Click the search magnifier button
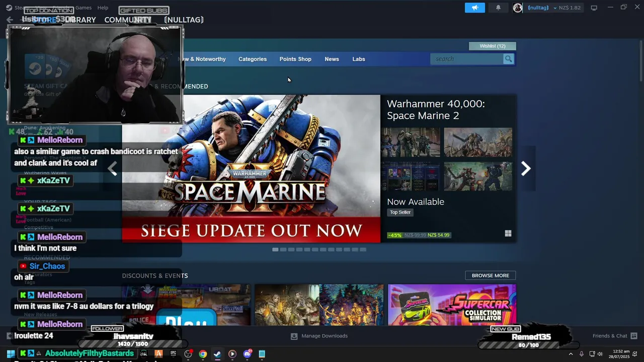Screen dimensions: 644x362 click(509, 59)
